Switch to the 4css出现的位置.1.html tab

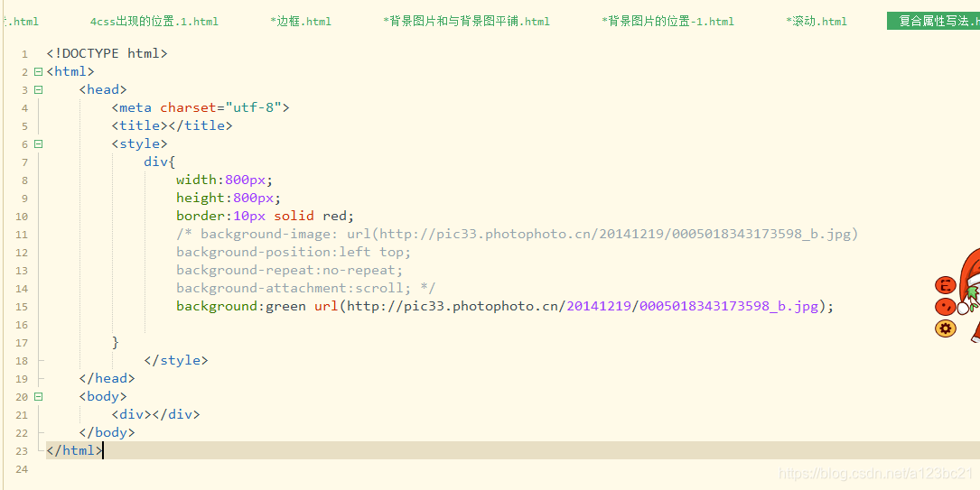154,22
